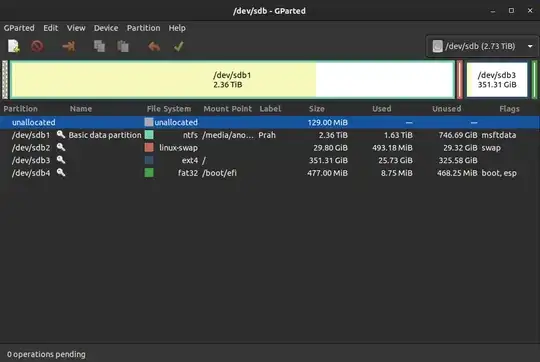Image resolution: width=540 pixels, height=362 pixels.
Task: Click the '0 operations pending' status text
Action: point(46,354)
